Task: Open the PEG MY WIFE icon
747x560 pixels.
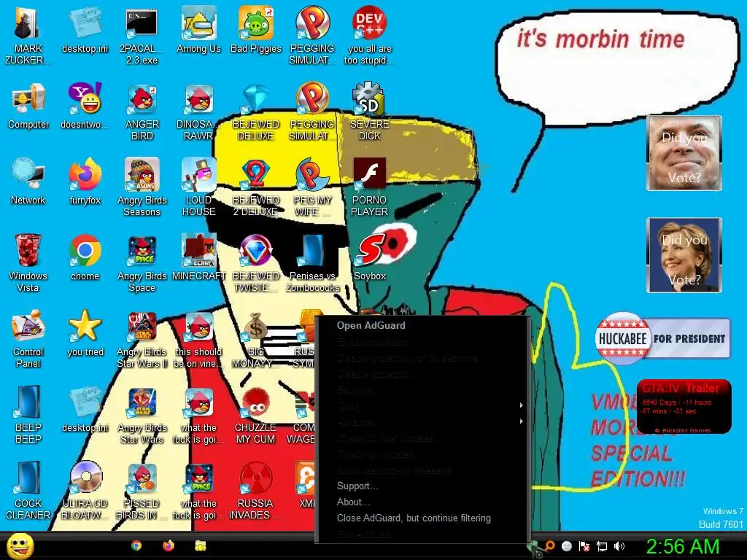Action: [x=312, y=187]
